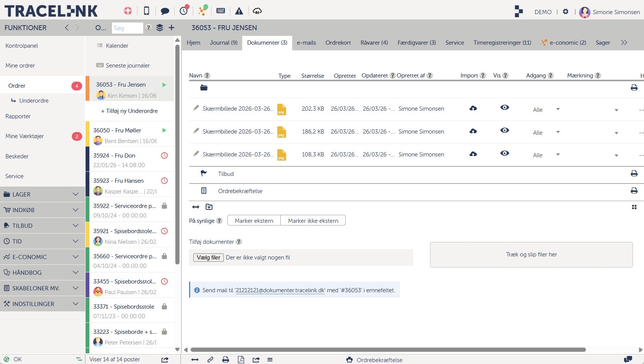
Task: Open the Timeregistreringer (11) tab
Action: pos(502,43)
